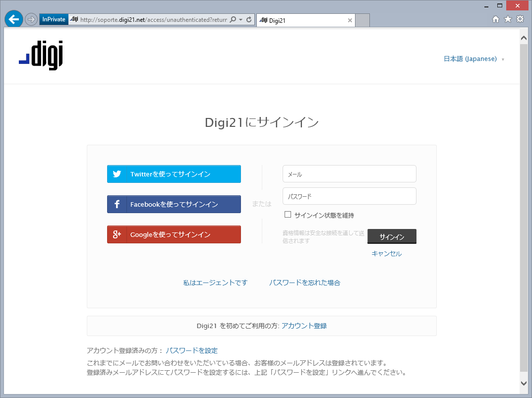Viewport: 532px width, 398px height.
Task: Open the address bar search dropdown arrow
Action: (241, 20)
